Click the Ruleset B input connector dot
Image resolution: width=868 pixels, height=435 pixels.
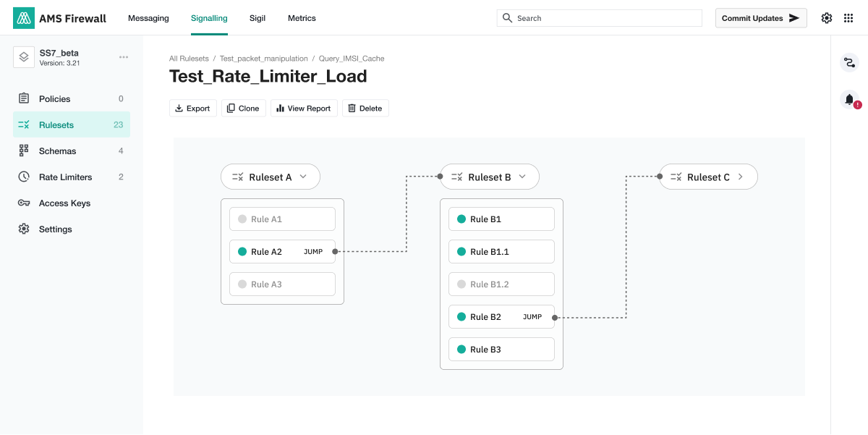(440, 176)
